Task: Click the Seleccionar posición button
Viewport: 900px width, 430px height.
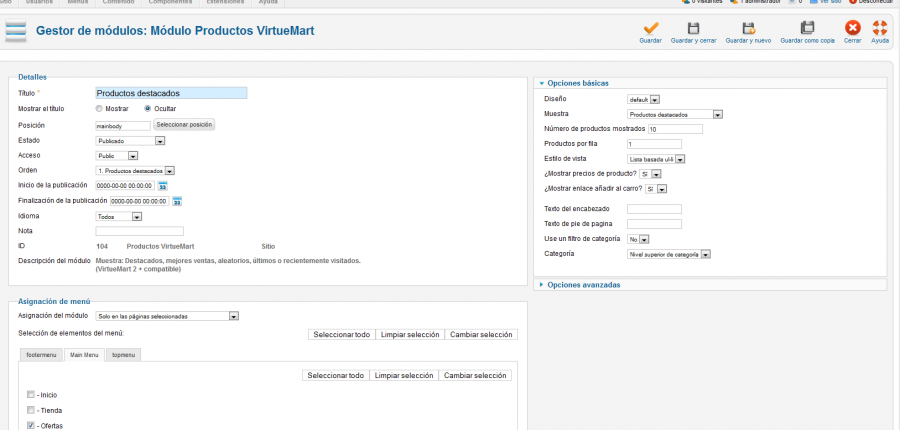Action: click(x=184, y=125)
